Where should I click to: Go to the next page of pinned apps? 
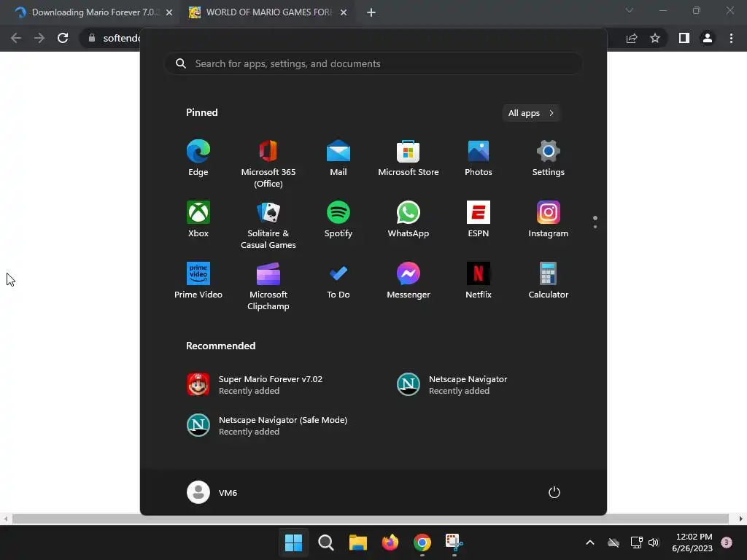[x=595, y=227]
